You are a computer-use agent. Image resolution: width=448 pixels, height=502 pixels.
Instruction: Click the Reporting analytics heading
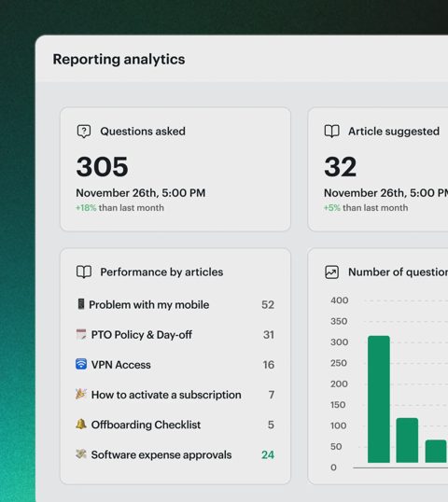(119, 60)
